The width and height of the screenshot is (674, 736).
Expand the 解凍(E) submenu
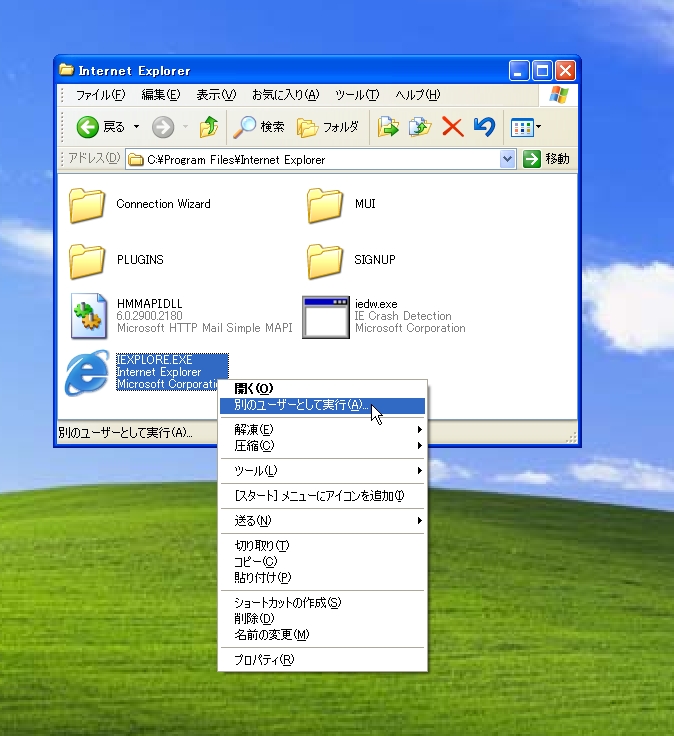[322, 429]
